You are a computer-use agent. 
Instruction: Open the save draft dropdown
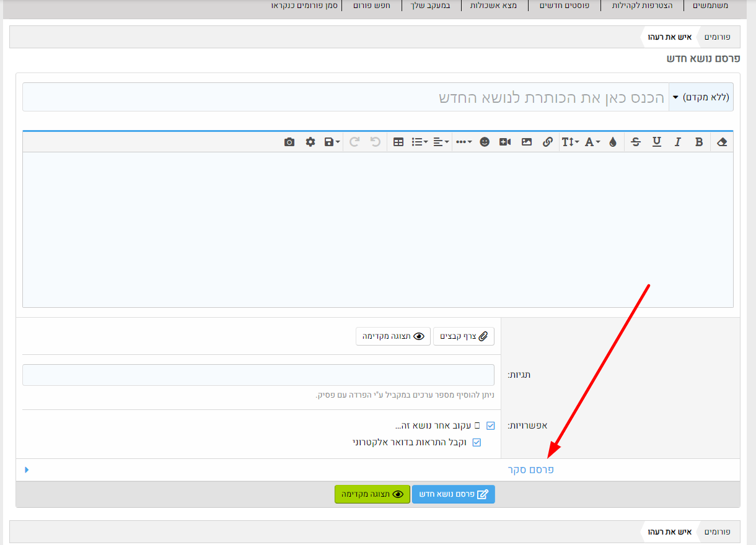coord(332,142)
